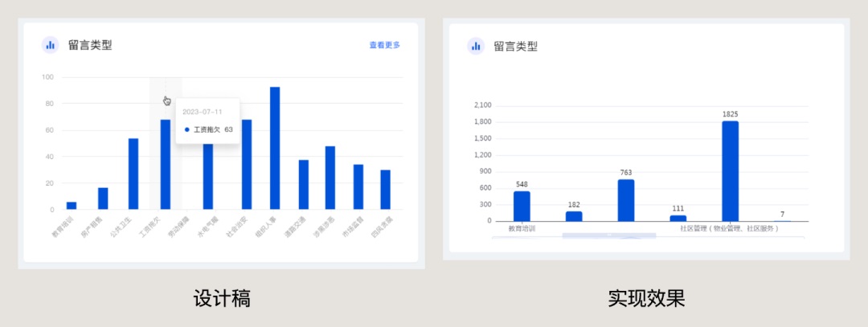
Task: Select the bar labeled 1825
Action: (x=730, y=170)
